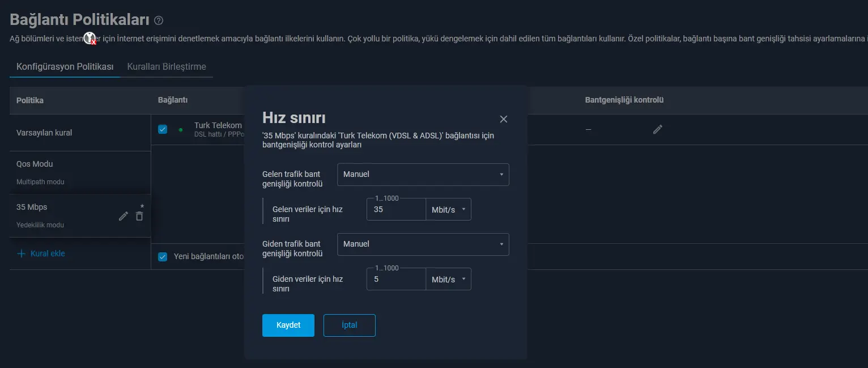The image size is (868, 368).
Task: Click the Multipath modu label
Action: 40,182
